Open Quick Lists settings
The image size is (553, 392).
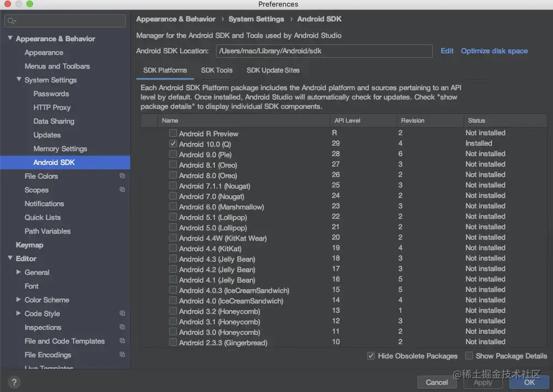(x=42, y=217)
